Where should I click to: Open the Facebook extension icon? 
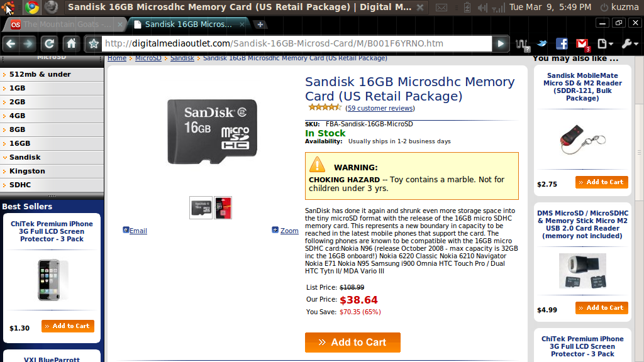pyautogui.click(x=562, y=44)
